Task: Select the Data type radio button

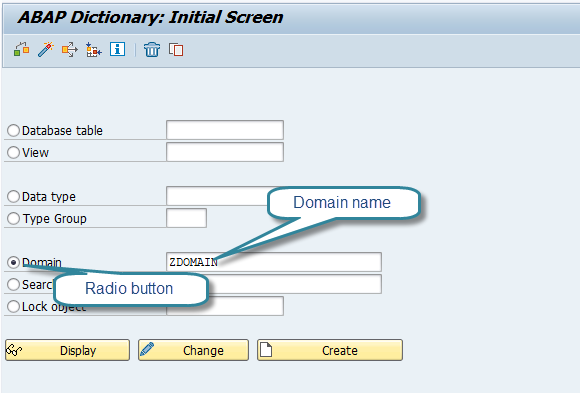Action: pyautogui.click(x=13, y=196)
